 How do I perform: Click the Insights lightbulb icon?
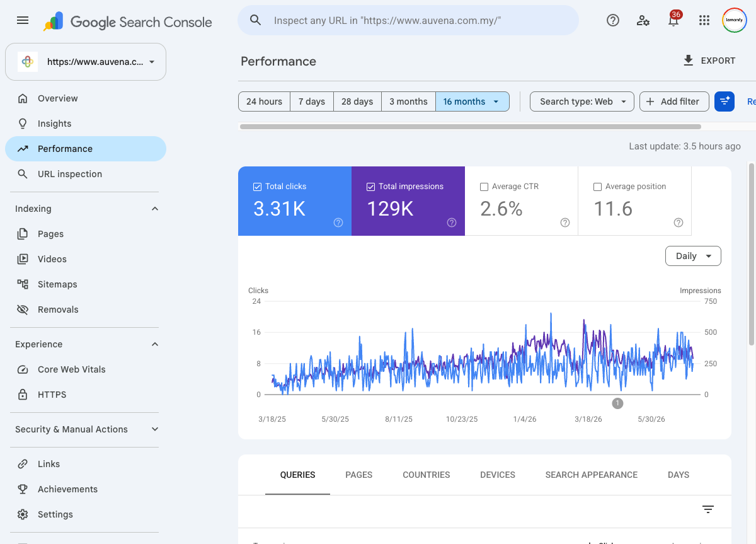(x=23, y=124)
